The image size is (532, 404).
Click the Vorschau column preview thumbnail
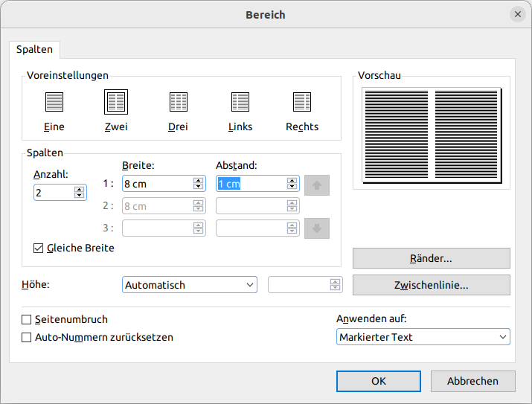pos(432,135)
